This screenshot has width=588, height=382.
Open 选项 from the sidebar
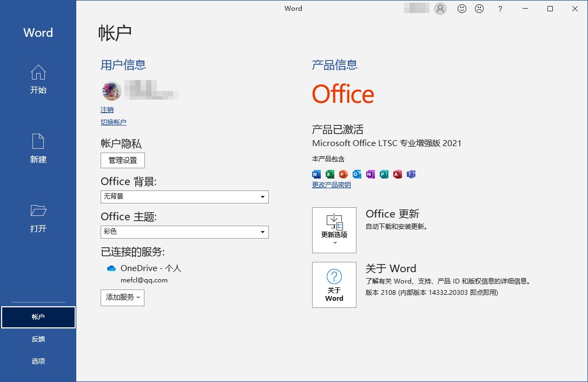[x=38, y=360]
